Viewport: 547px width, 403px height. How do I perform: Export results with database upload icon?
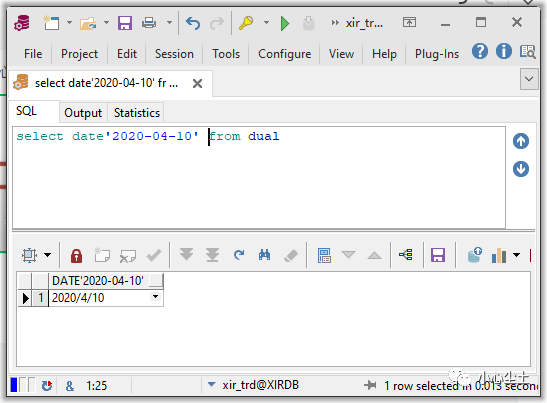coord(474,255)
